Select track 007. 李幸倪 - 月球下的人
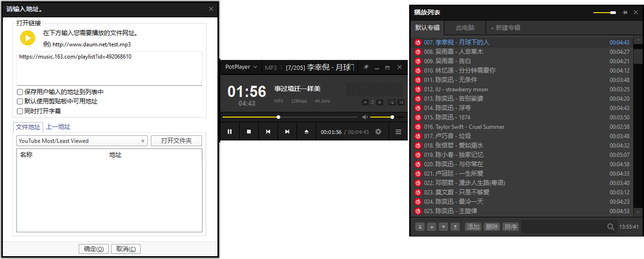This screenshot has width=644, height=259. (522, 42)
